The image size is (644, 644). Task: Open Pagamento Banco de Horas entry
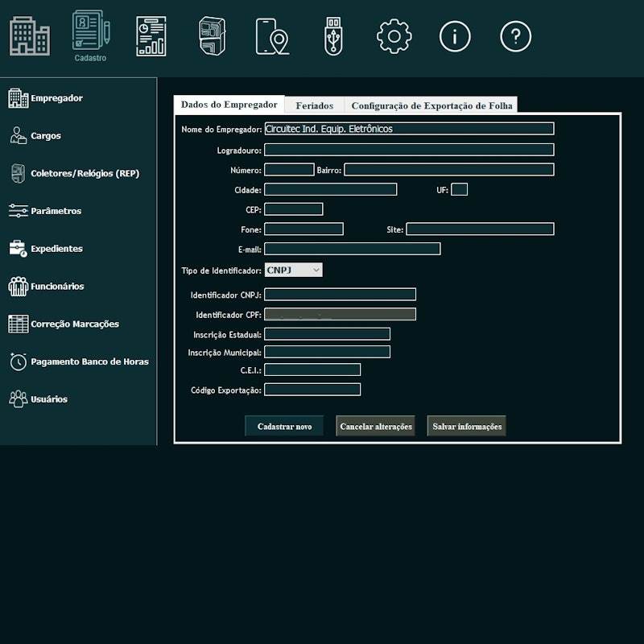click(x=89, y=361)
